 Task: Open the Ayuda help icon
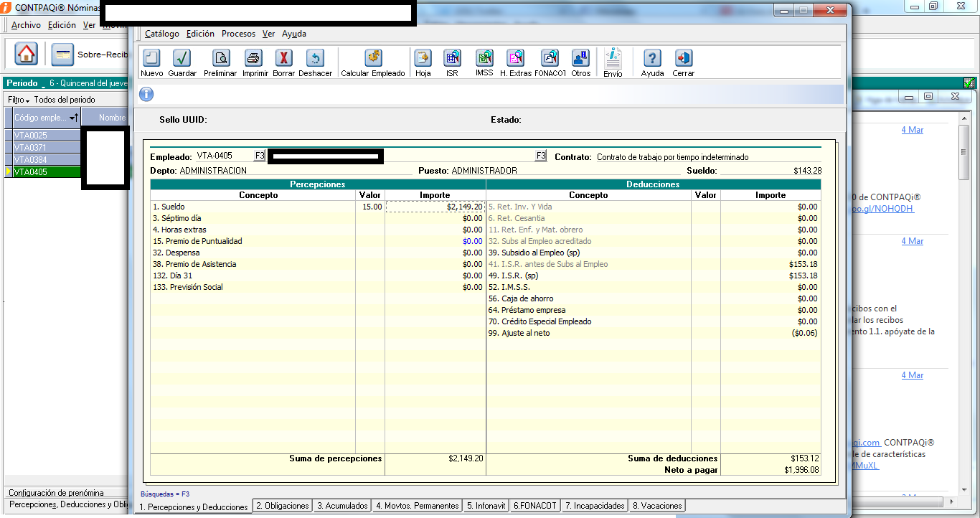[x=652, y=58]
